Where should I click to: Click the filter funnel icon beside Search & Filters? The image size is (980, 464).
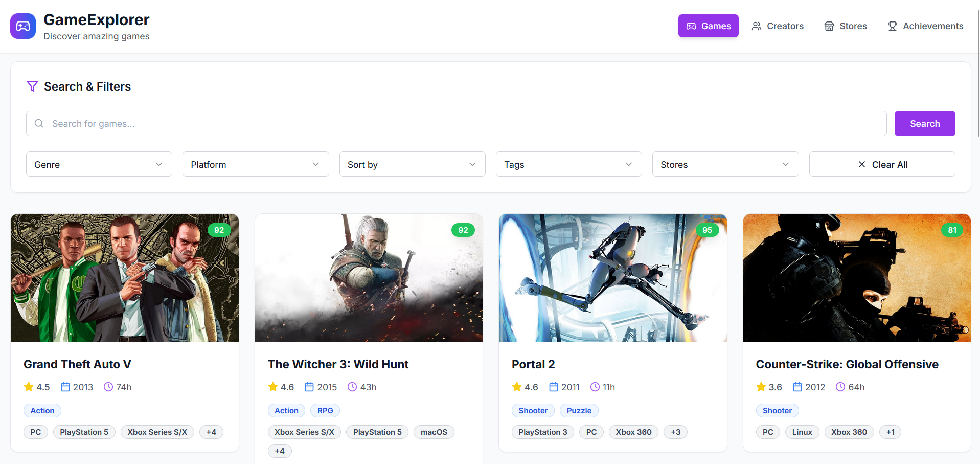click(x=32, y=86)
